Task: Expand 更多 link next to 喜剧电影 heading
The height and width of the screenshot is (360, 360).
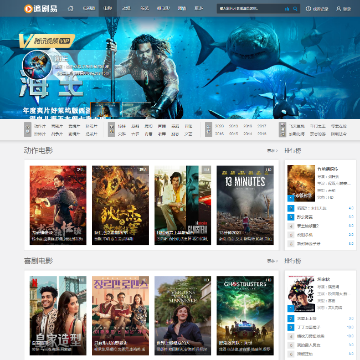Action: pyautogui.click(x=272, y=261)
